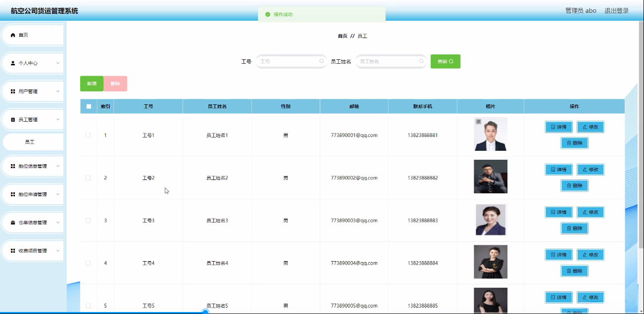Viewport: 644px width, 314px height.
Task: Click the home icon beside 首页
Action: 13,35
